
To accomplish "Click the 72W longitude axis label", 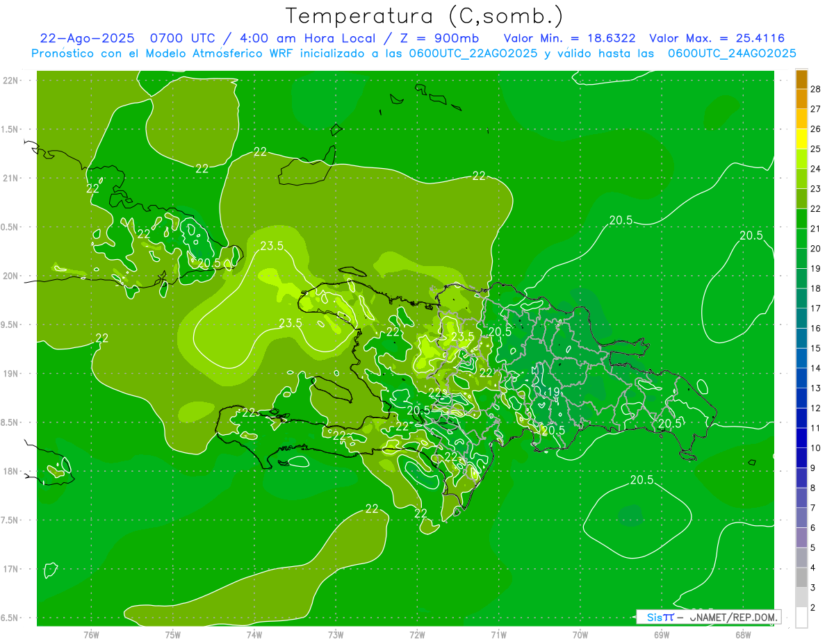I will click(417, 635).
